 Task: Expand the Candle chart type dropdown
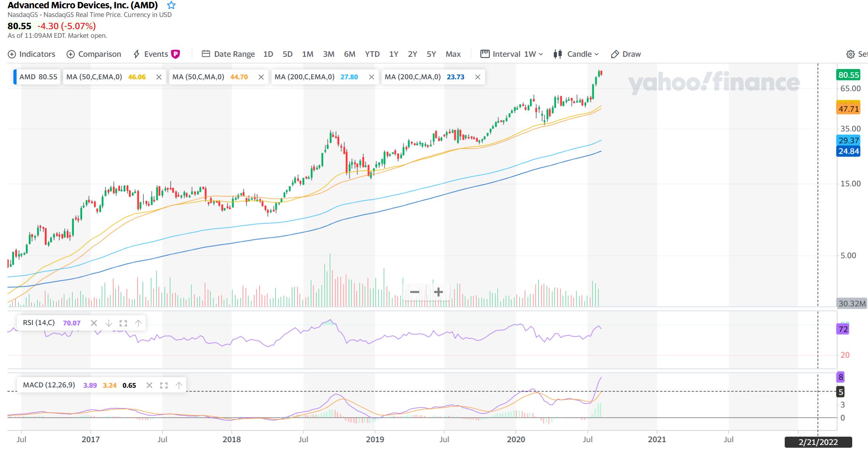(582, 54)
